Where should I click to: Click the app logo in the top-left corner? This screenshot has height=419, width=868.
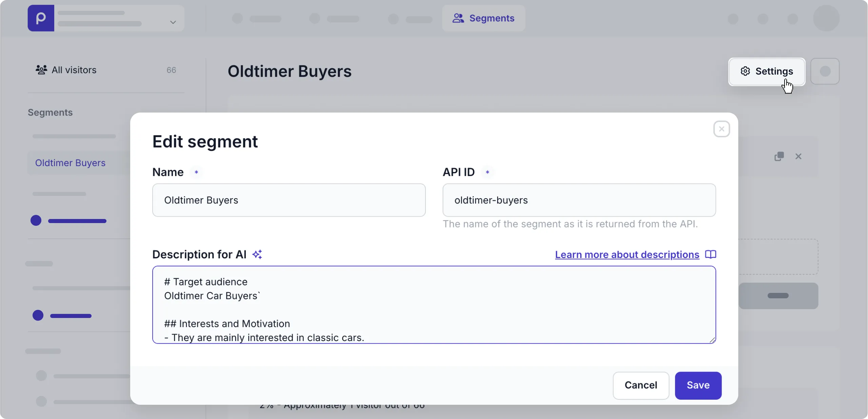coord(40,18)
